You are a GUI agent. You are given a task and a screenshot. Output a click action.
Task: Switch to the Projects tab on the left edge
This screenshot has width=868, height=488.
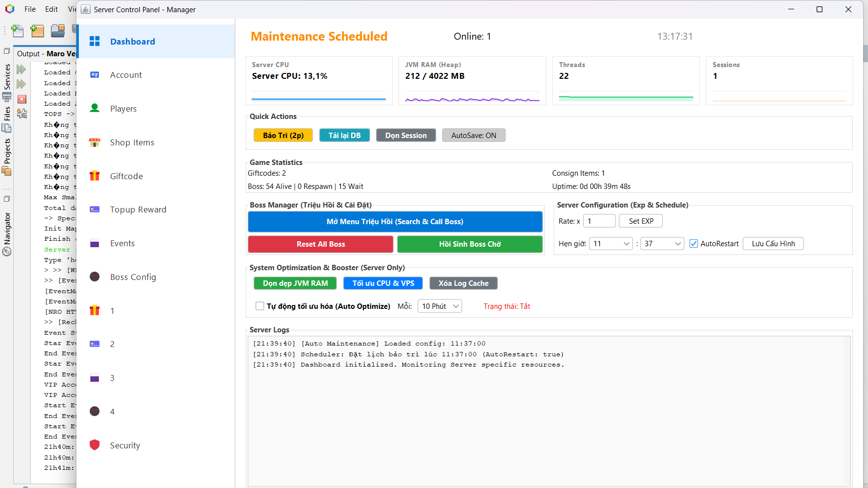(x=7, y=157)
